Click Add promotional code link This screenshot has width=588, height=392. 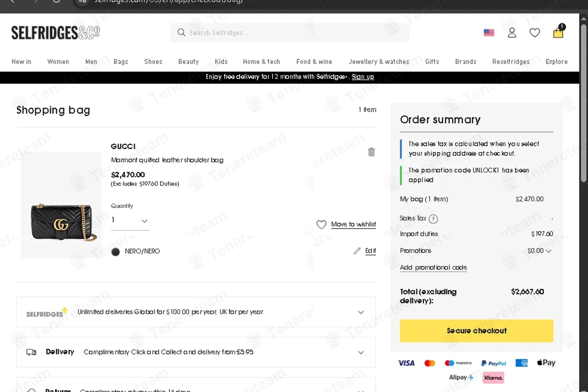433,268
